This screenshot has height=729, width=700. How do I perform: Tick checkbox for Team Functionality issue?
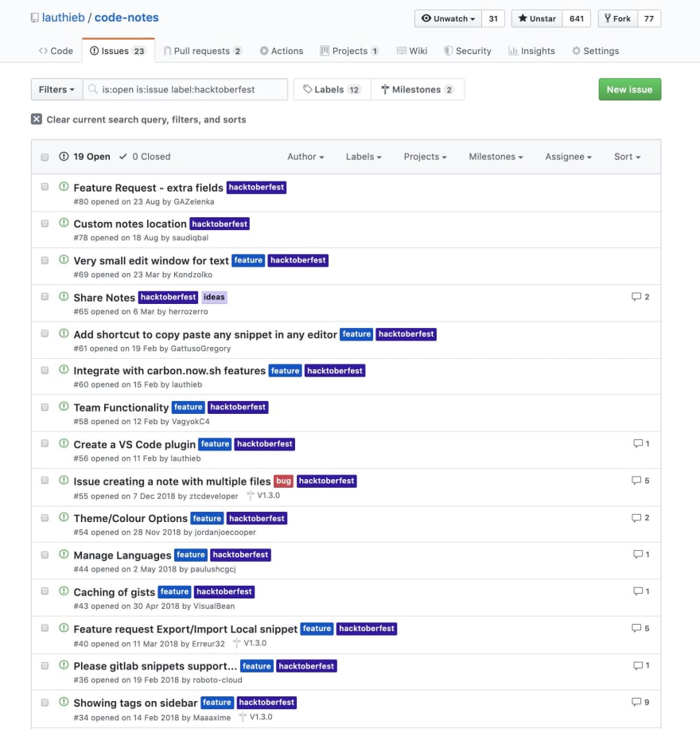[x=45, y=407]
